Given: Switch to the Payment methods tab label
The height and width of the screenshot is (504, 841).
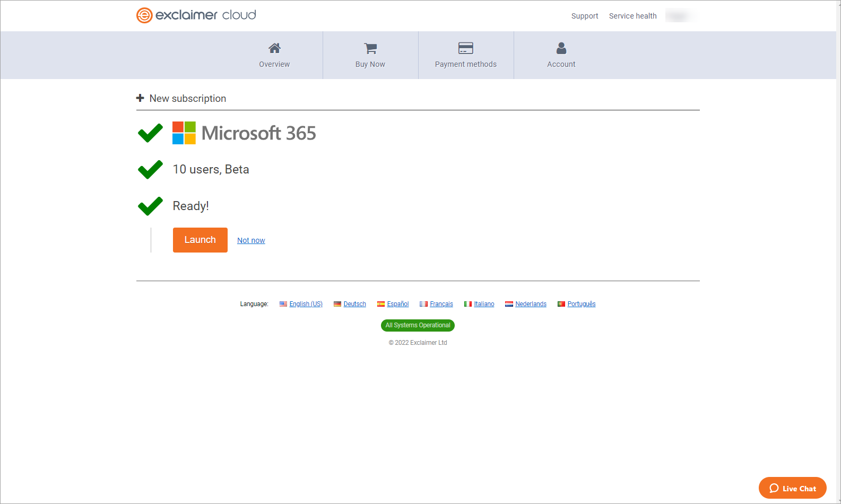Looking at the screenshot, I should 465,64.
